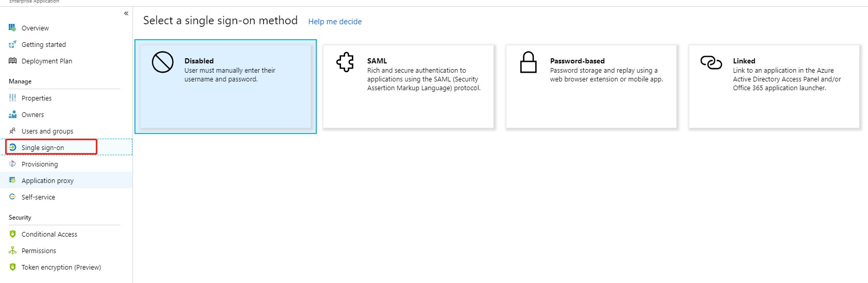The width and height of the screenshot is (868, 283).
Task: Select the Disabled sign-on method title
Action: 199,61
